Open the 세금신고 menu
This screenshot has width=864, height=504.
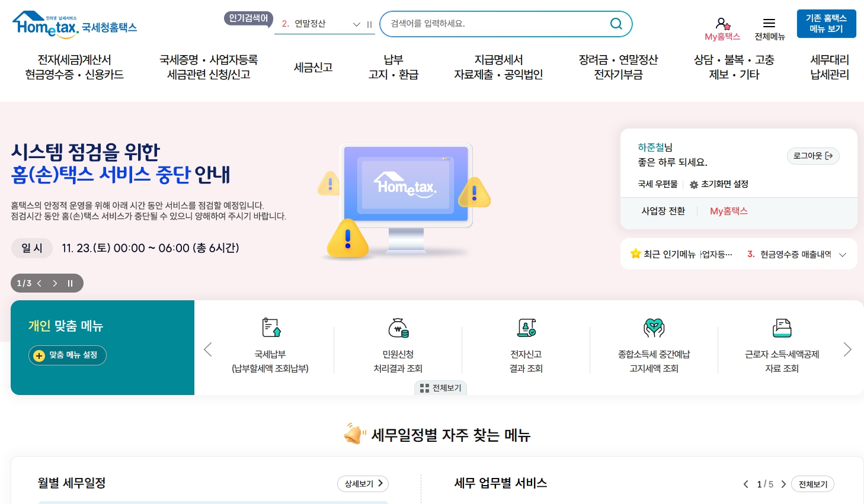click(x=313, y=68)
